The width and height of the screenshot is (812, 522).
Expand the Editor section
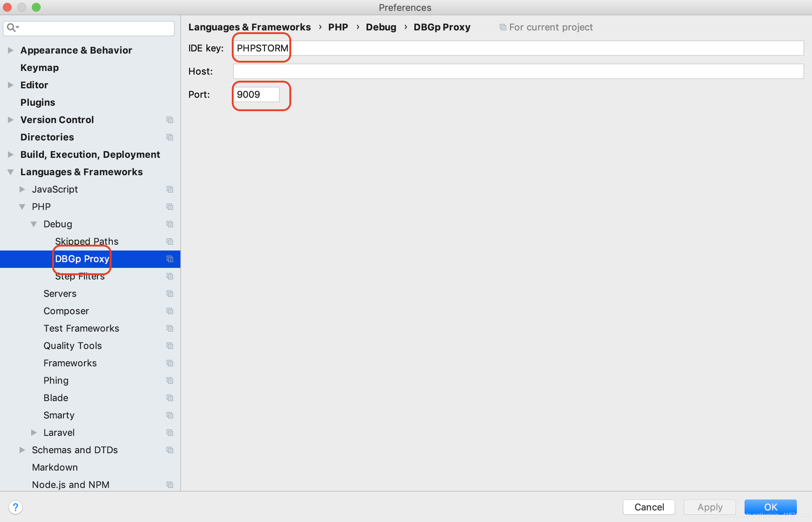[11, 85]
